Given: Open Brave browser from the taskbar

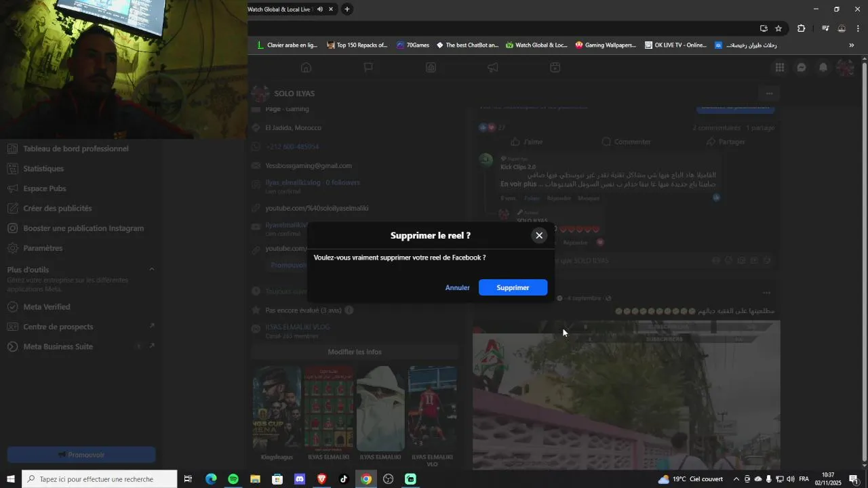Looking at the screenshot, I should point(321,479).
